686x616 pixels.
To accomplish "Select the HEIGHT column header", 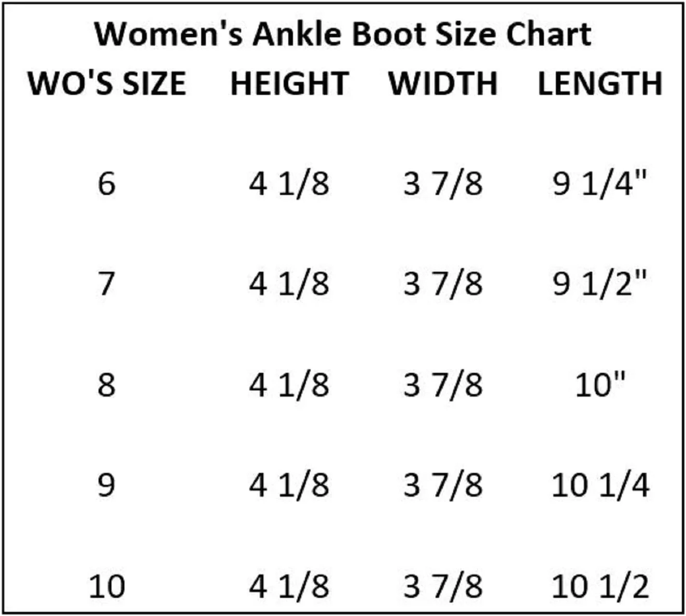I will point(289,83).
